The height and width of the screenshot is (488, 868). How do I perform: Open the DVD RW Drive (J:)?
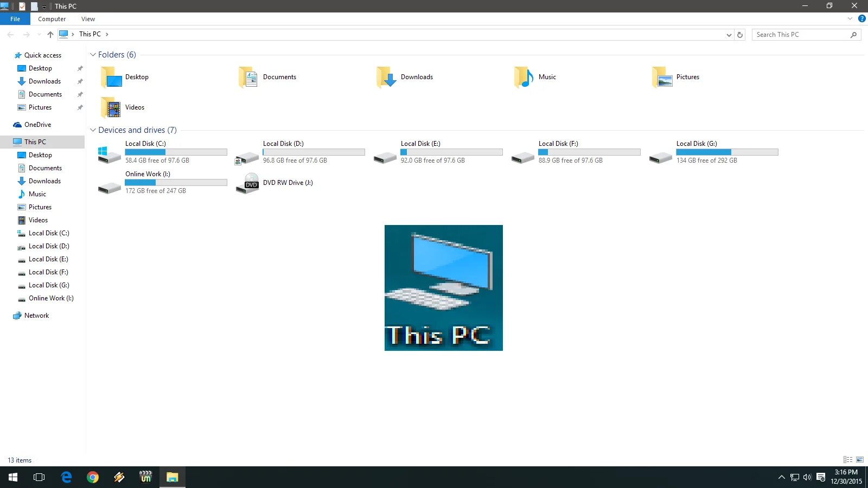click(288, 183)
